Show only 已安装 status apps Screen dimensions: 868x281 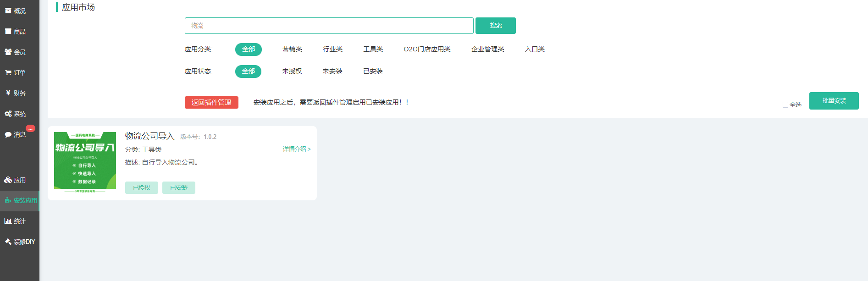point(373,71)
